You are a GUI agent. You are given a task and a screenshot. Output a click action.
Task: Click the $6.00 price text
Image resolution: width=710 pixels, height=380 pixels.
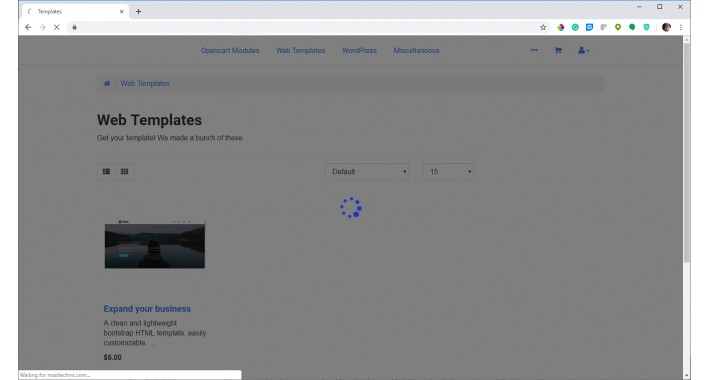[112, 357]
